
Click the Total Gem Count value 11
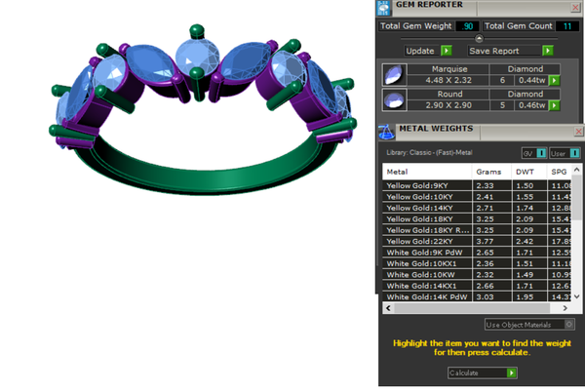point(567,26)
